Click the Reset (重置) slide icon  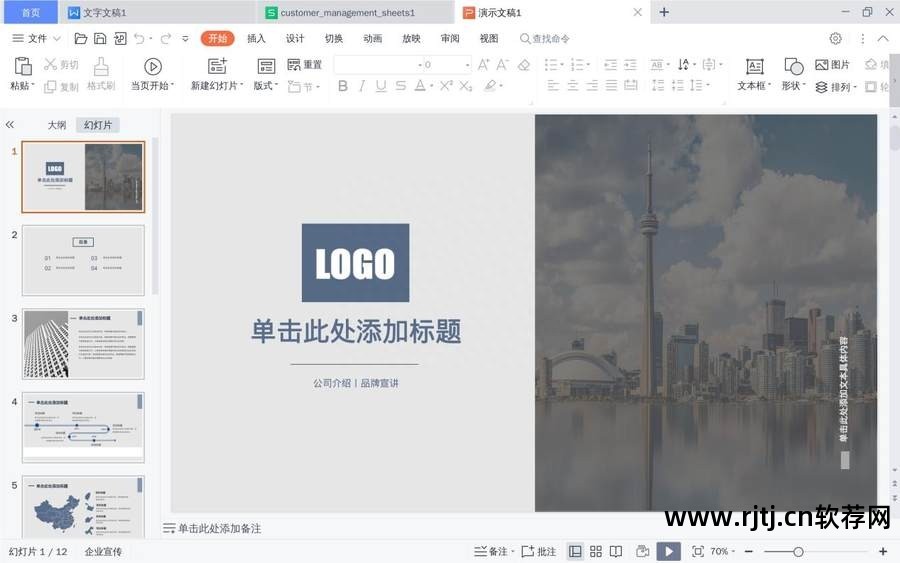tap(294, 65)
